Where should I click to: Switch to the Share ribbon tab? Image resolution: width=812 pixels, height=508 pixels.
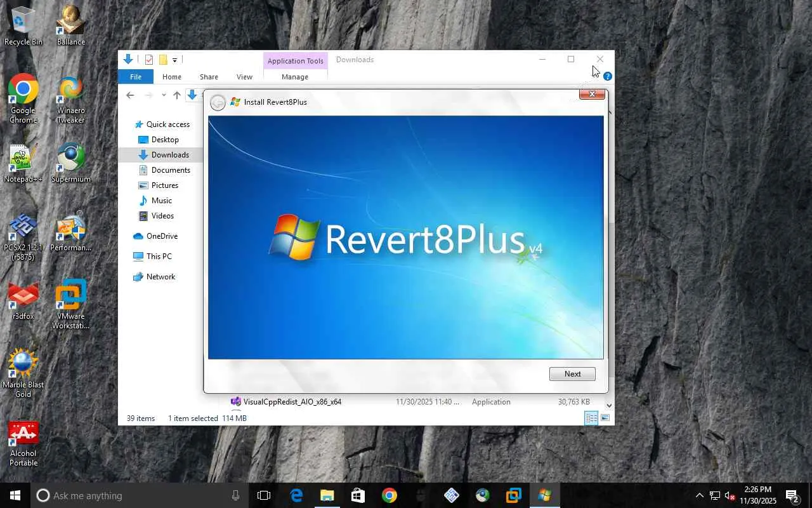209,77
